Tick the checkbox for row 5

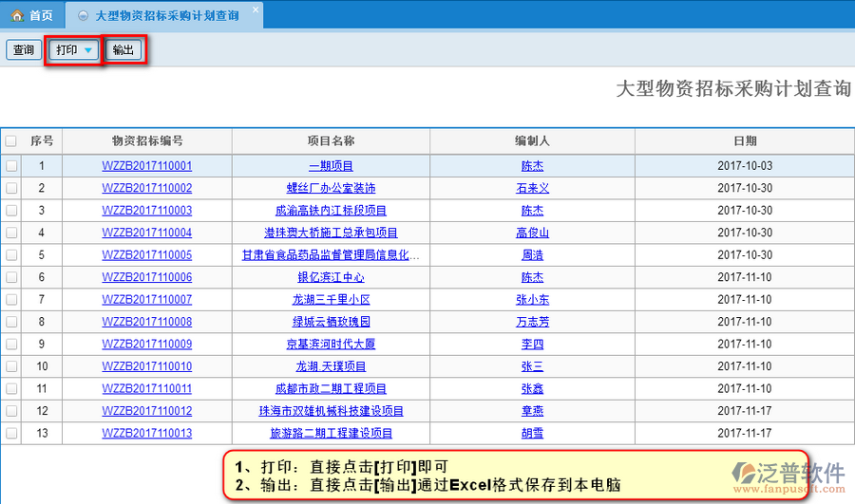(11, 255)
